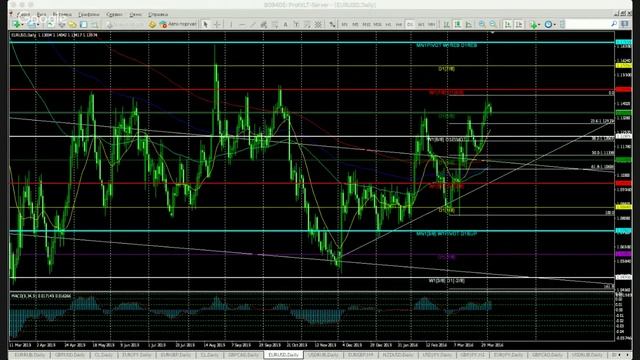Toggle Chart Shift
The height and width of the screenshot is (360, 640).
click(x=518, y=24)
